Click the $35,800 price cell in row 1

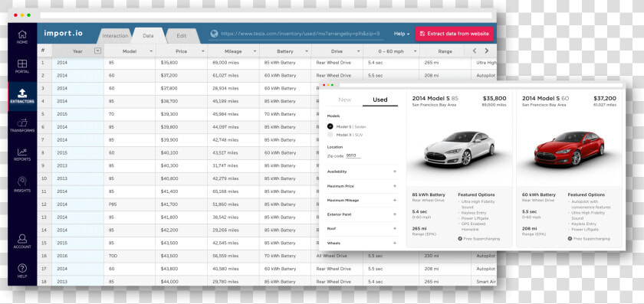click(x=182, y=63)
